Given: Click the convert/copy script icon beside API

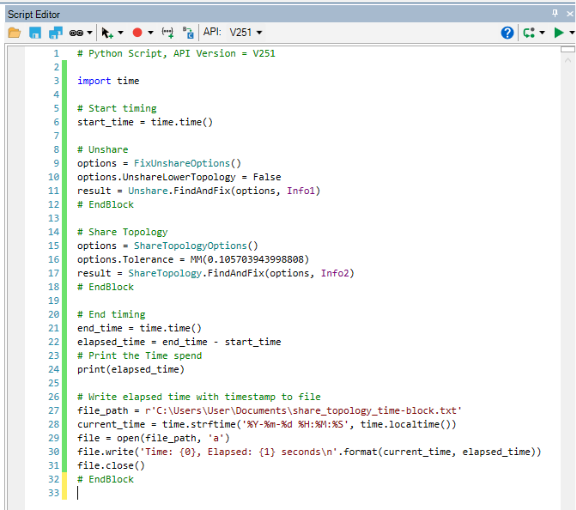Looking at the screenshot, I should click(x=188, y=33).
